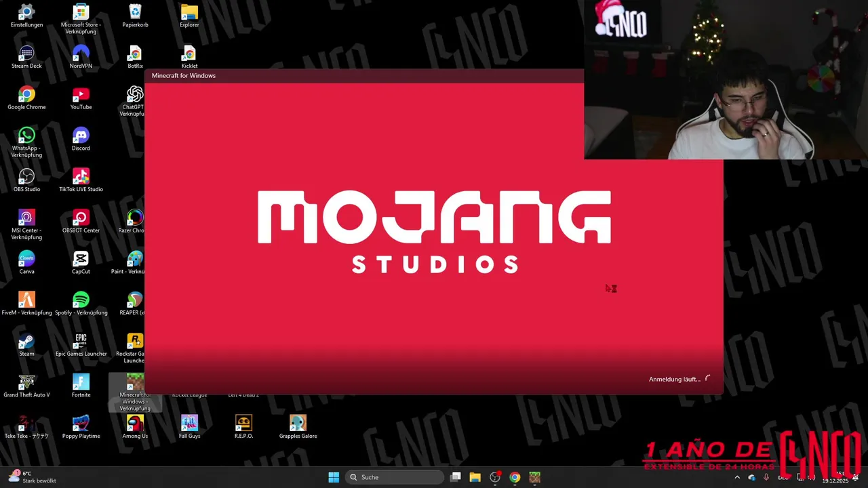Image resolution: width=868 pixels, height=488 pixels.
Task: Open Fall Guys desktop icon
Action: point(189,427)
